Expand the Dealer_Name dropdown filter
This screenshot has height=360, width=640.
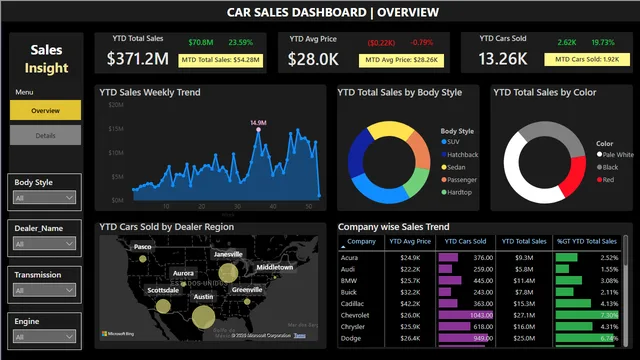44,244
